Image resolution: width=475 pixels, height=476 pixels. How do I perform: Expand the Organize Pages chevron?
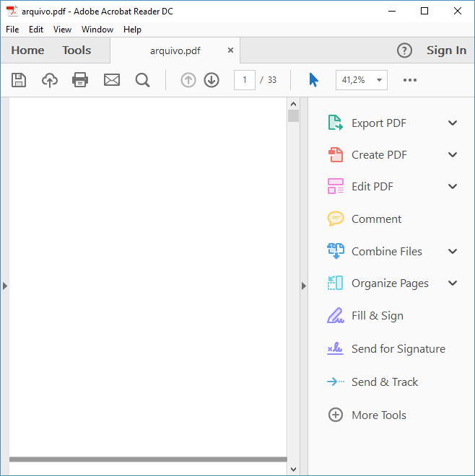pyautogui.click(x=453, y=283)
